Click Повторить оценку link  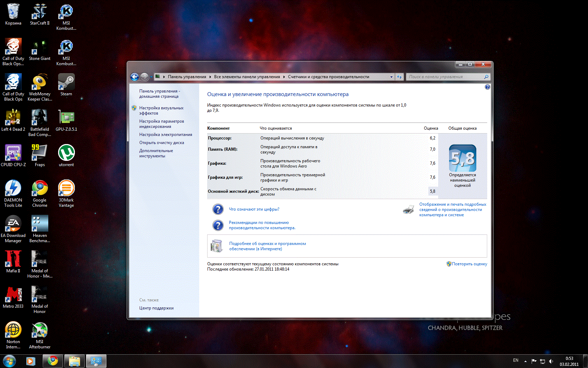[x=469, y=264]
